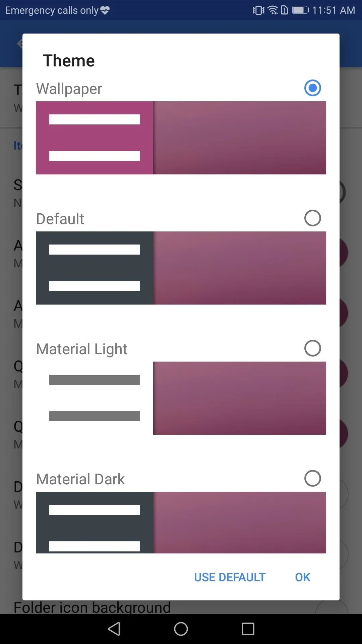Confirm the theme with OK
Viewport: 362px width, 644px height.
(x=303, y=577)
